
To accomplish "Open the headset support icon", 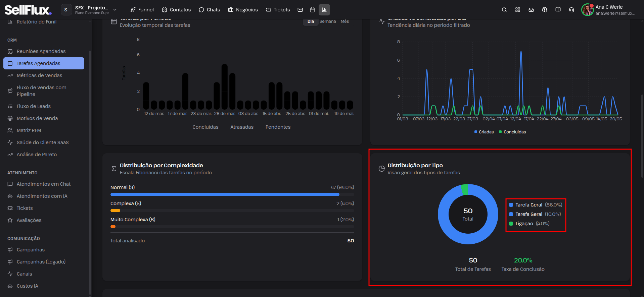I will [571, 10].
